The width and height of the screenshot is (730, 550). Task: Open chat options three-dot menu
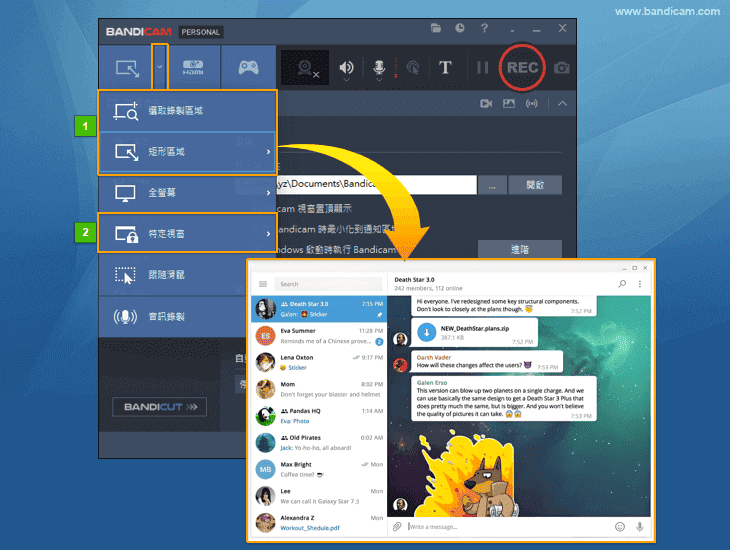point(640,284)
